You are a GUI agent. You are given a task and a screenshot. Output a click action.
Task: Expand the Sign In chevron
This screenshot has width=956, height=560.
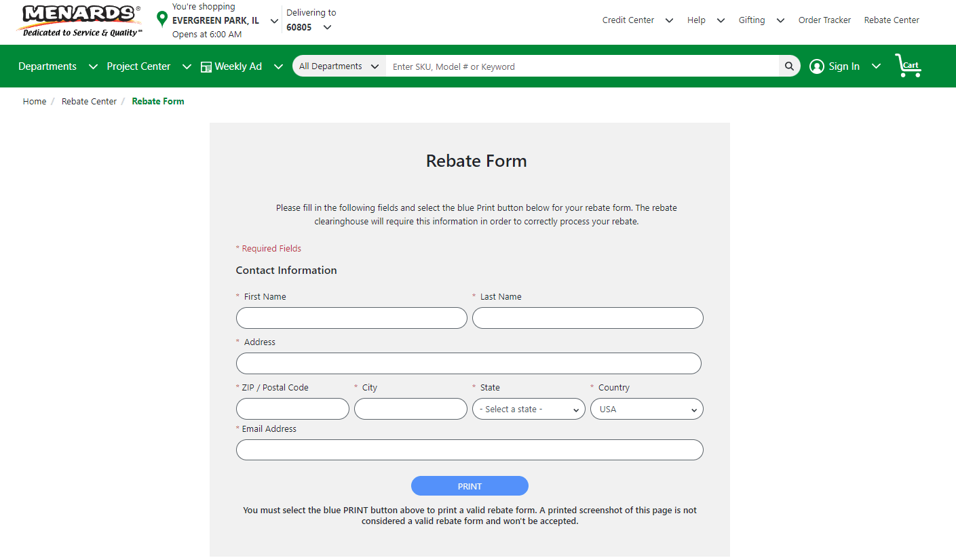tap(876, 66)
